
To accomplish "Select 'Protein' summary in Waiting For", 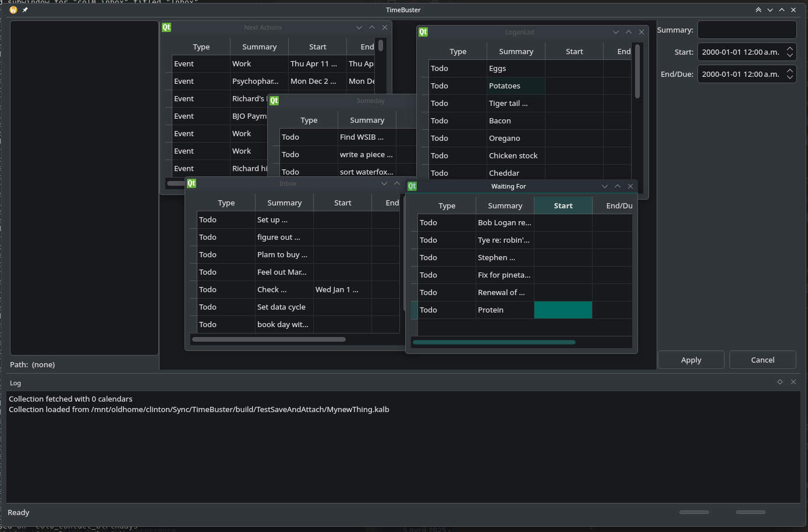I will [x=505, y=310].
